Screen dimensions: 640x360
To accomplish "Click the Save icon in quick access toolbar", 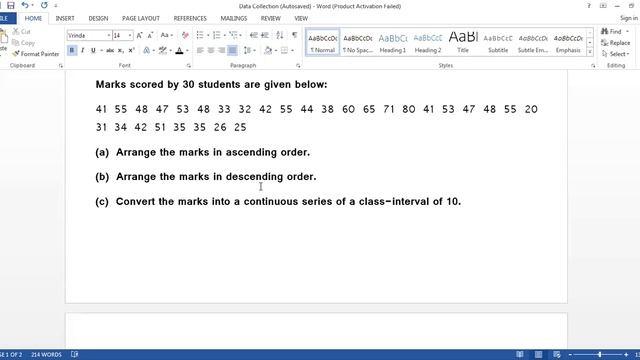I will click(11, 5).
